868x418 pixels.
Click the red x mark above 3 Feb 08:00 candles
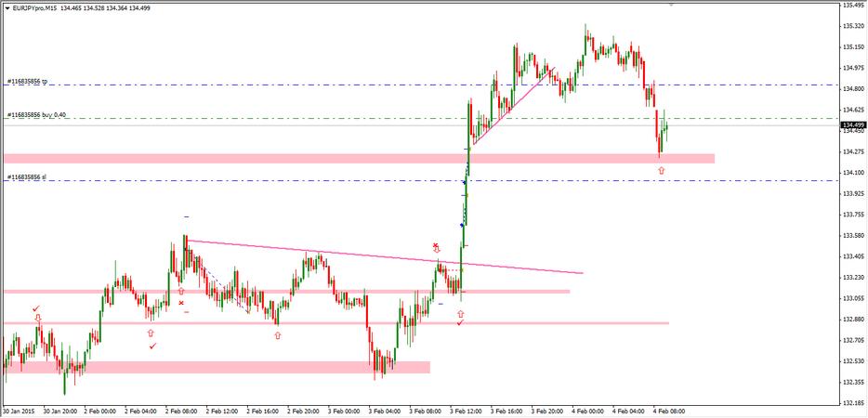(x=435, y=245)
